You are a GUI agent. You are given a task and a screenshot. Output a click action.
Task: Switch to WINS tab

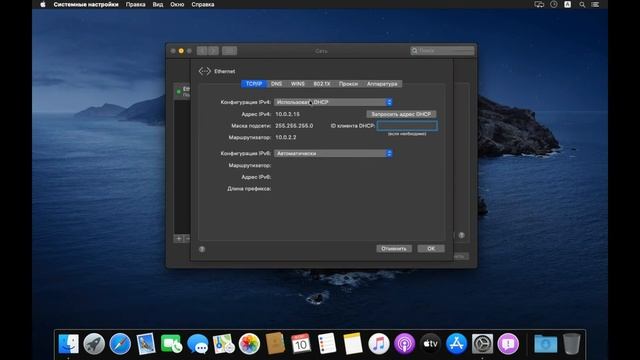coord(298,84)
